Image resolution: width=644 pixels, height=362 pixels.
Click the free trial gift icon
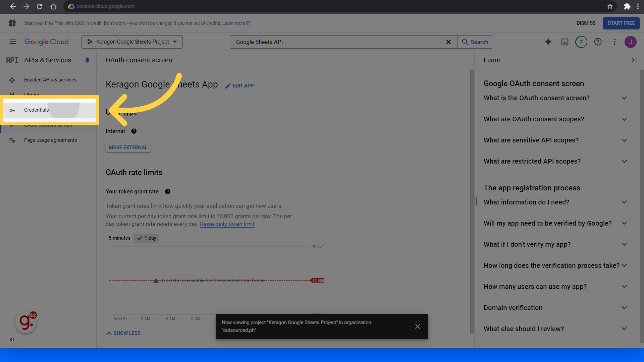coord(12,23)
